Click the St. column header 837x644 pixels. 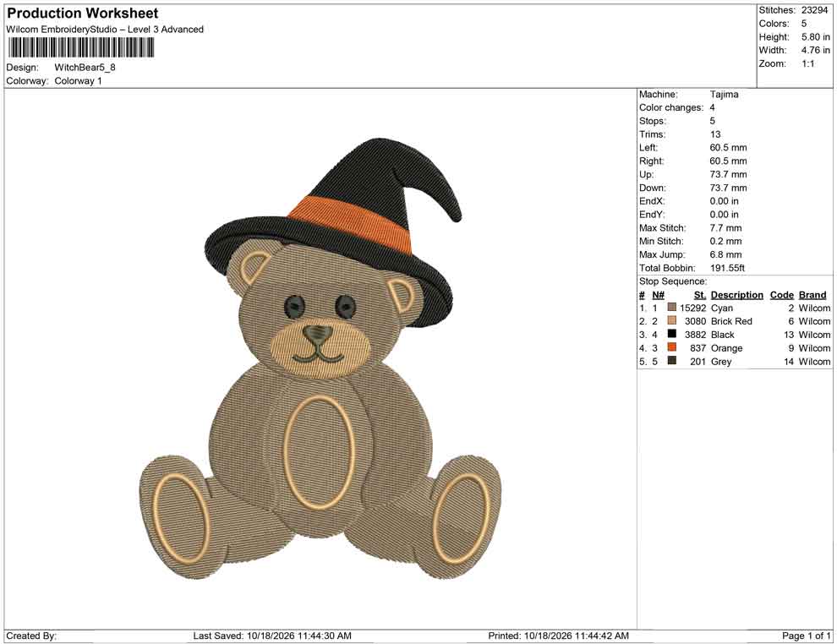pos(700,295)
